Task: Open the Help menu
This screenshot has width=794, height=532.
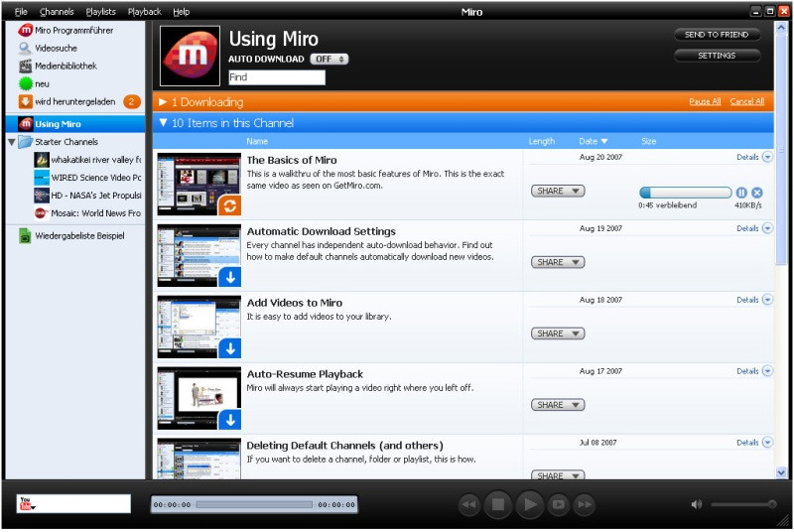Action: click(182, 12)
